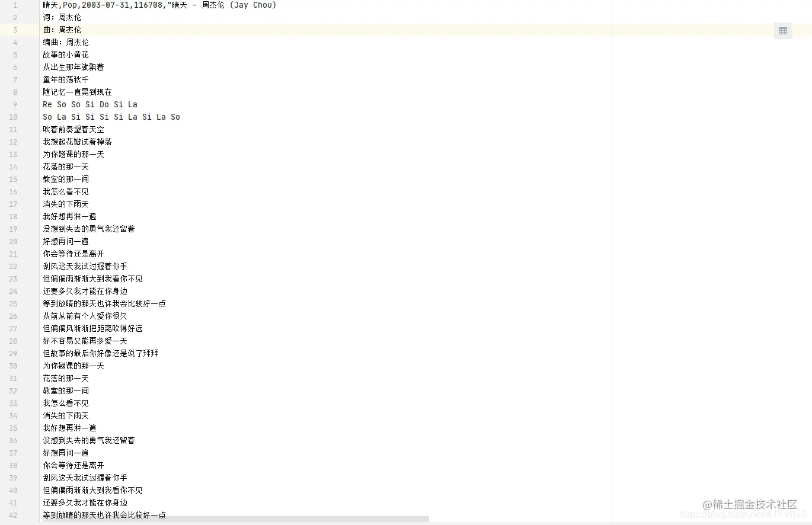Click line 20 text '好想再问一遍'
Viewport: 812px width, 525px height.
click(66, 241)
